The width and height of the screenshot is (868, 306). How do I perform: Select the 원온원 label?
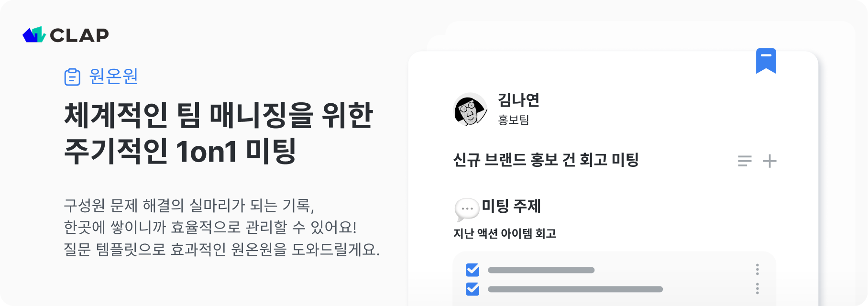coord(113,76)
